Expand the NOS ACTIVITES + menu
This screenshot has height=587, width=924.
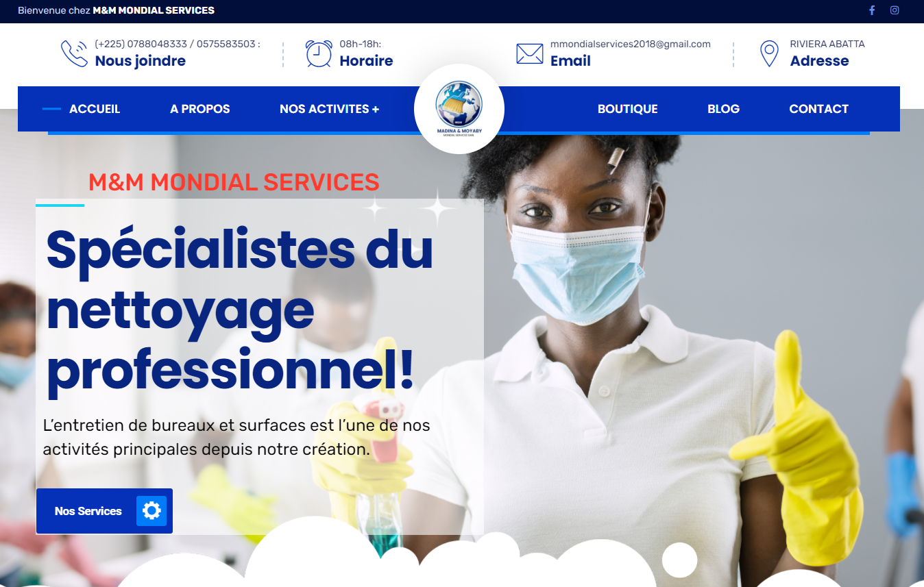click(329, 109)
